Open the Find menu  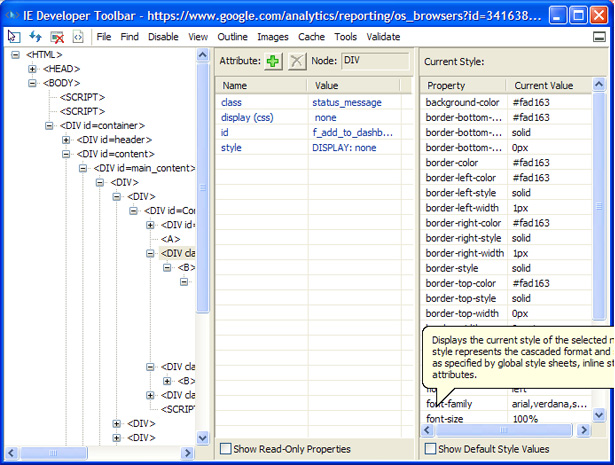(x=129, y=37)
